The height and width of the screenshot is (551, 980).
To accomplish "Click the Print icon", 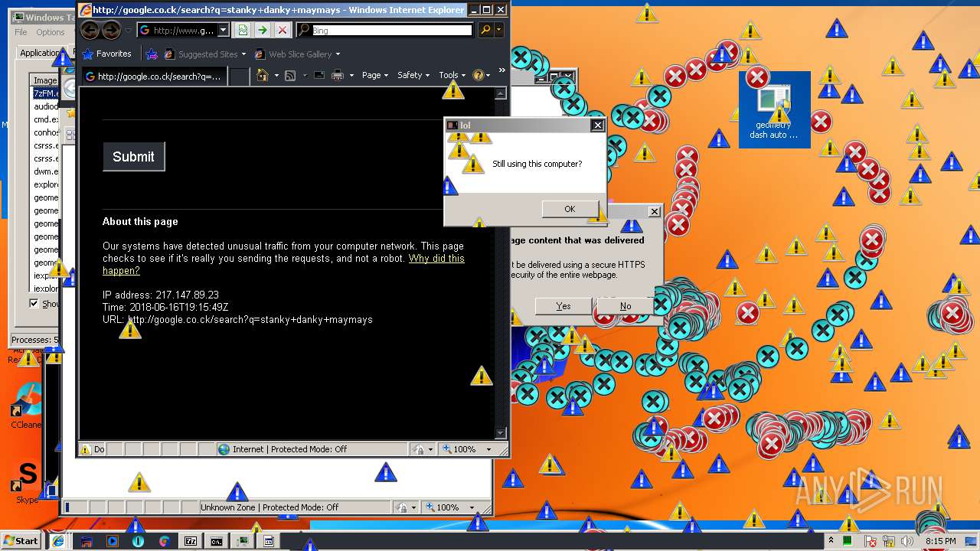I will pos(337,75).
